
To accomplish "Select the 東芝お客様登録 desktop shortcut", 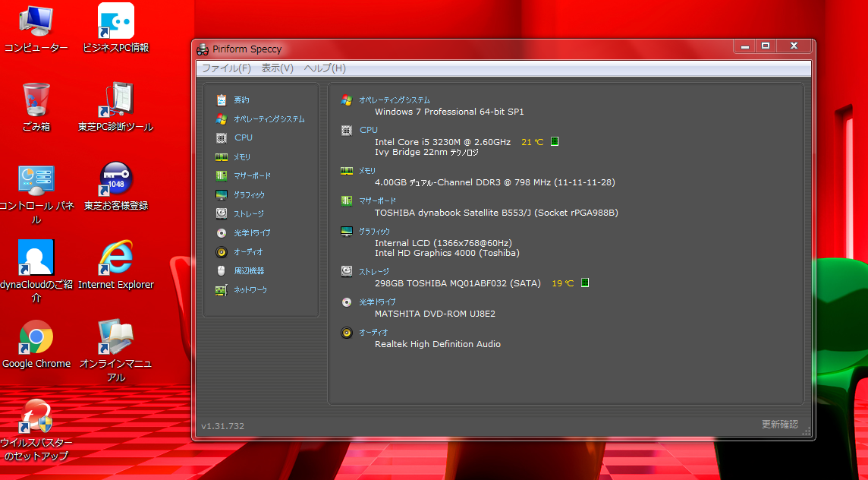I will (115, 186).
